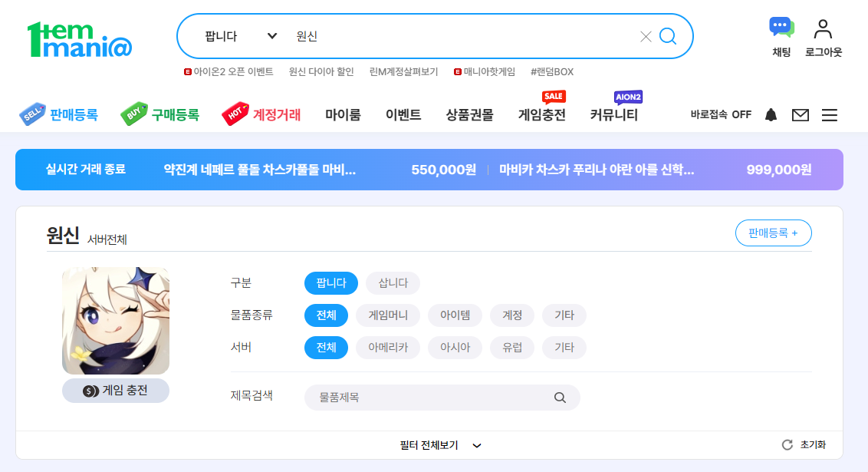Toggle 바로접속 OFF switch
The image size is (868, 472).
tap(721, 114)
